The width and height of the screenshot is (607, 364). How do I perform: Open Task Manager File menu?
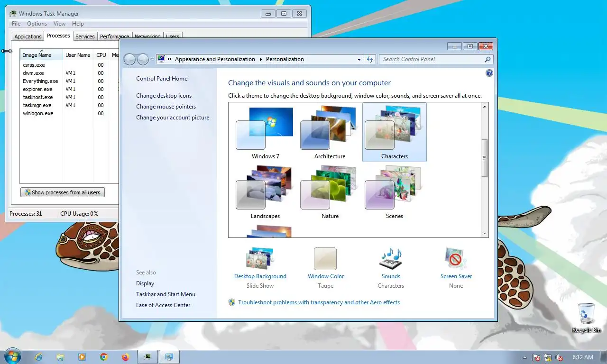click(x=16, y=24)
